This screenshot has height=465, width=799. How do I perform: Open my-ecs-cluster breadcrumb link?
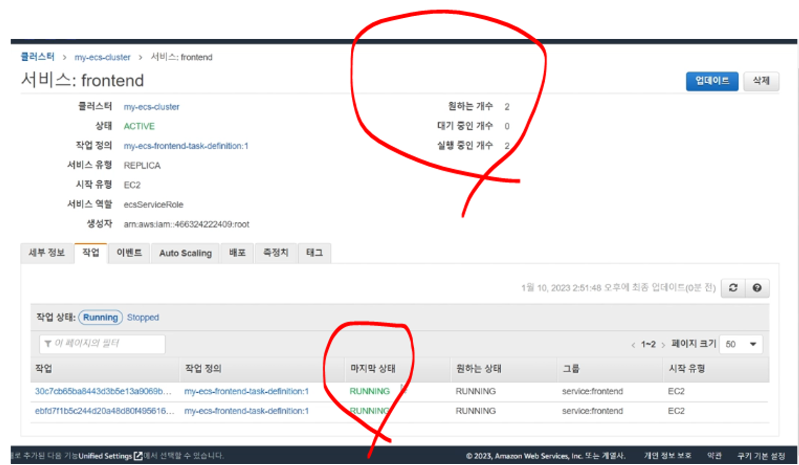point(102,57)
